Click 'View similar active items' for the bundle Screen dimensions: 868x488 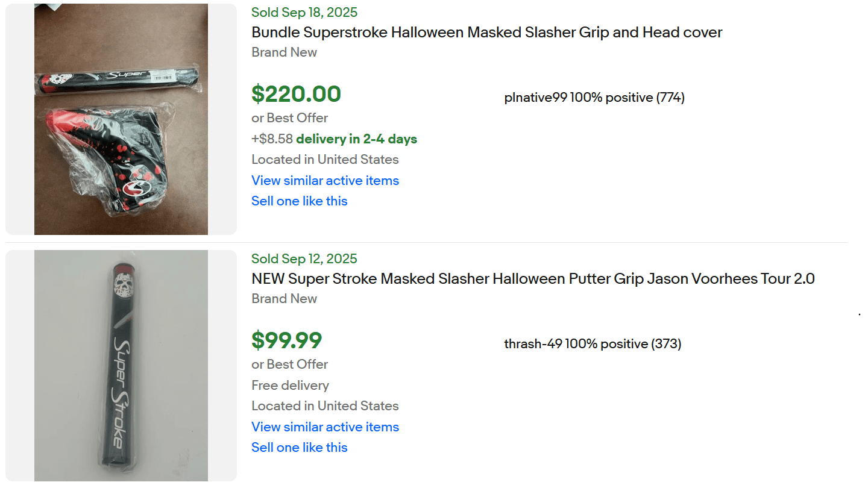coord(325,181)
